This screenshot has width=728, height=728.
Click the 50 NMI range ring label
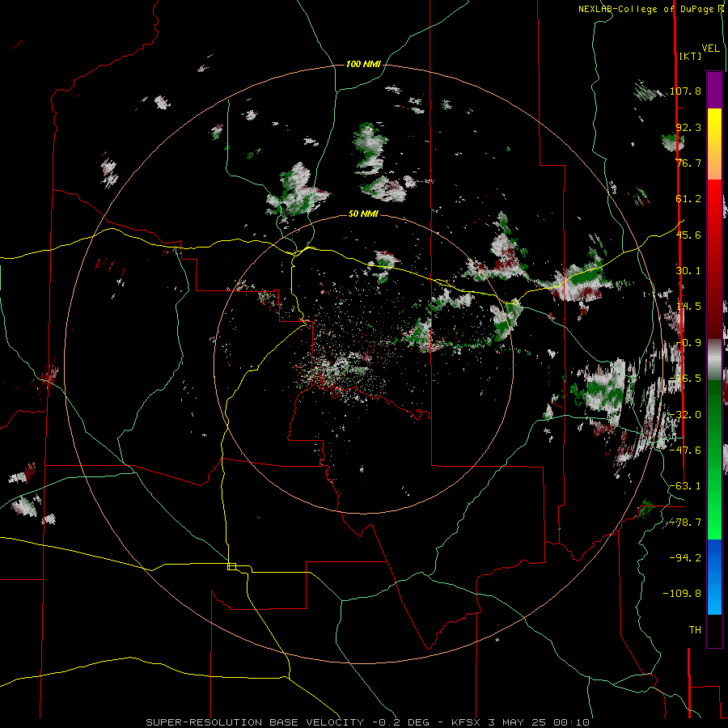[x=363, y=214]
